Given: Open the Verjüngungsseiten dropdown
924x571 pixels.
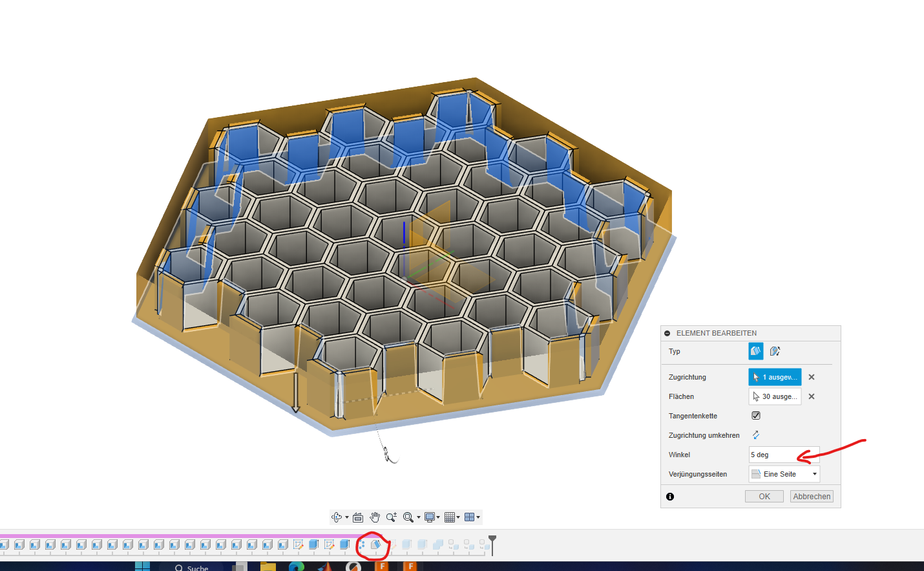Looking at the screenshot, I should [784, 474].
